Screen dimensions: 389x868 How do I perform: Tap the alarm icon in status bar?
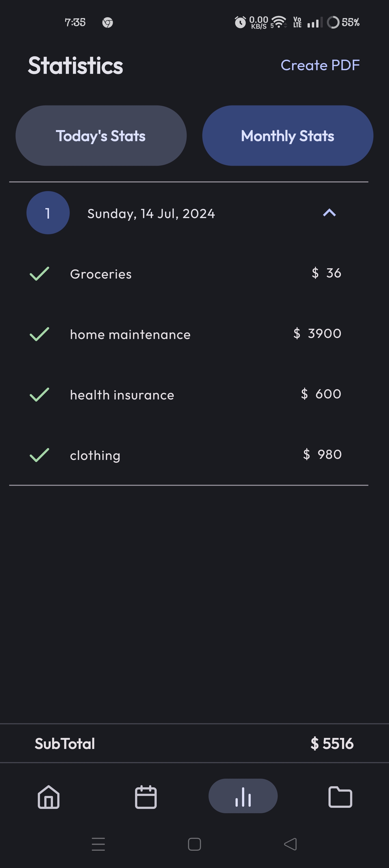click(x=240, y=23)
